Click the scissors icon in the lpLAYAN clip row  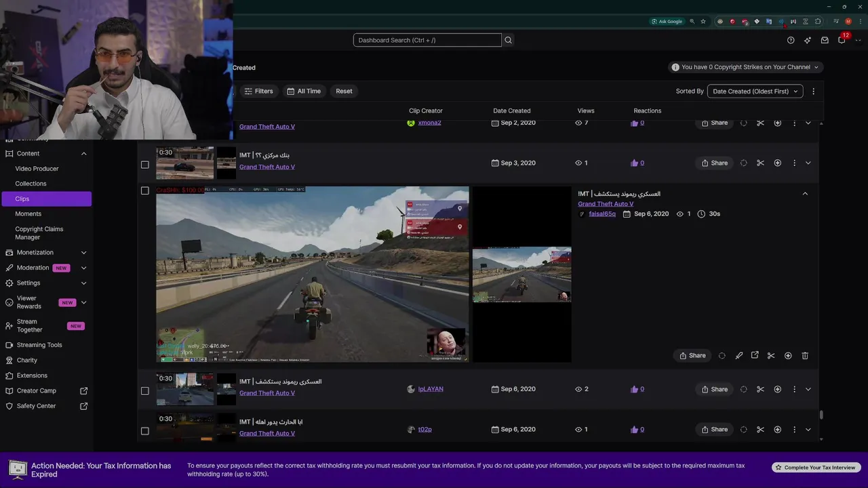click(x=760, y=389)
